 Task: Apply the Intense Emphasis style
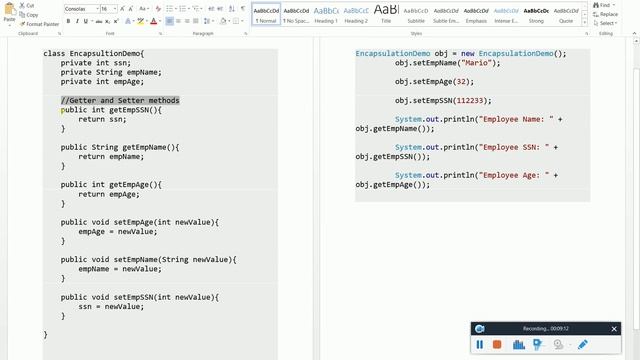(506, 15)
